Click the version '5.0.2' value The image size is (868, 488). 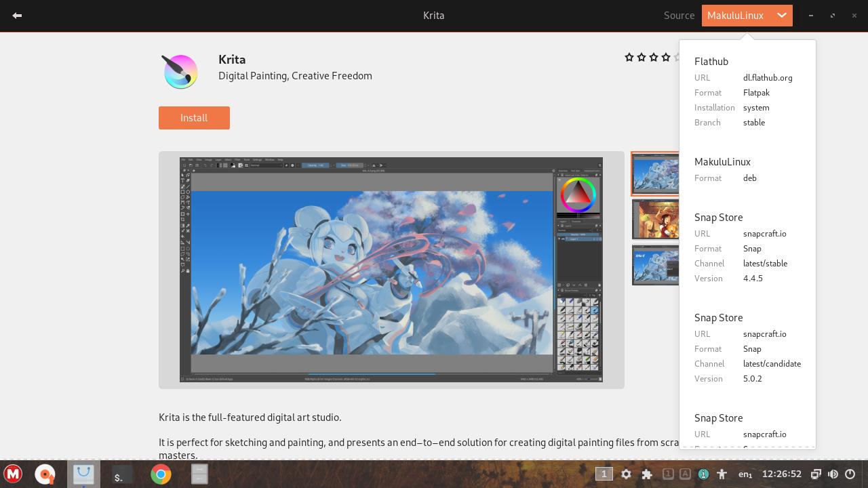click(753, 378)
